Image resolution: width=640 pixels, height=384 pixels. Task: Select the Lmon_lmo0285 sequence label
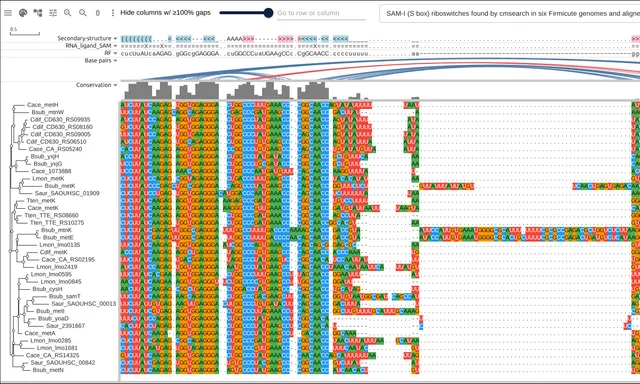[x=51, y=340]
